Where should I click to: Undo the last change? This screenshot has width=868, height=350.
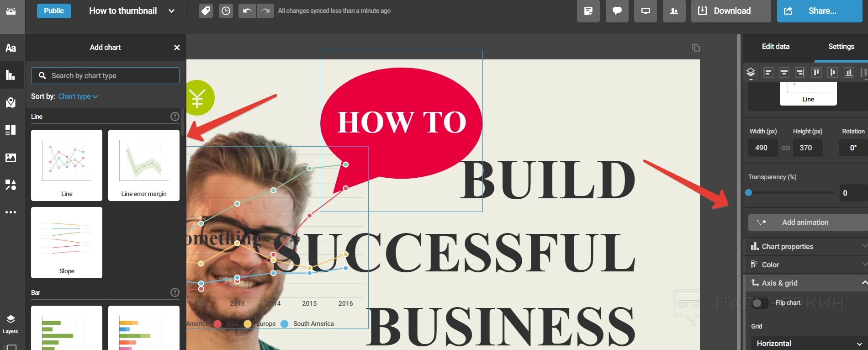tap(247, 11)
